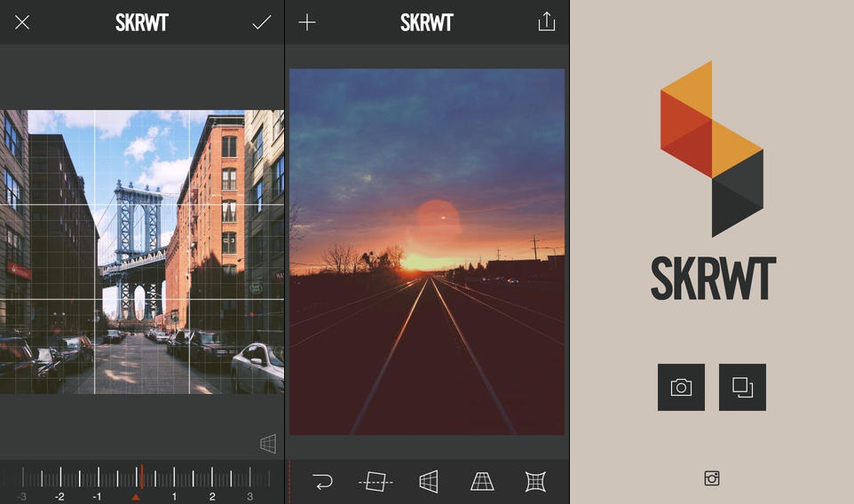The image size is (854, 504).
Task: Open the Instagram icon on the splash screen
Action: point(711,478)
